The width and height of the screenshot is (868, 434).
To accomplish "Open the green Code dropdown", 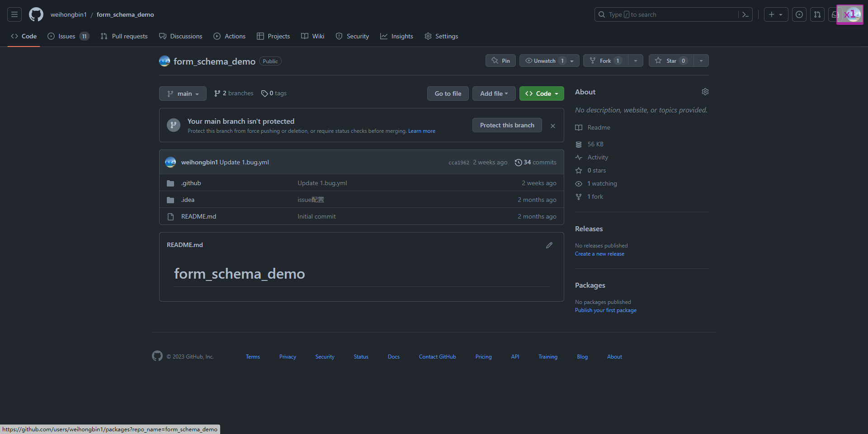I will pos(541,93).
